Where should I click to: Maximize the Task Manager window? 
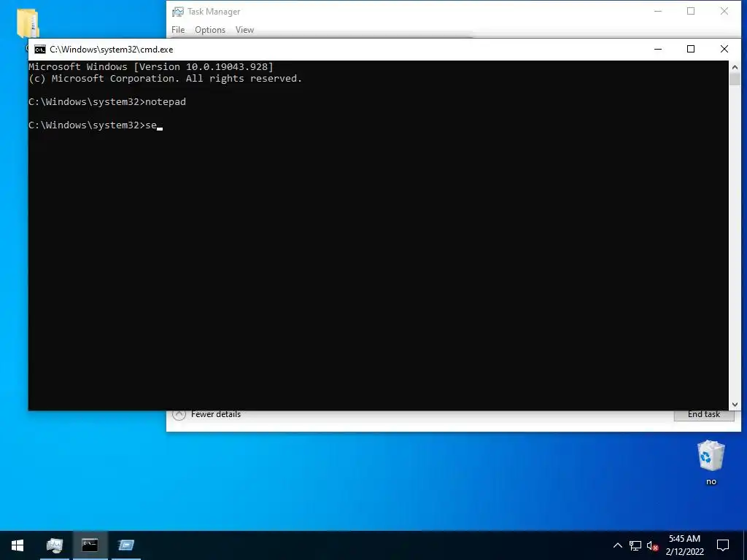691,12
